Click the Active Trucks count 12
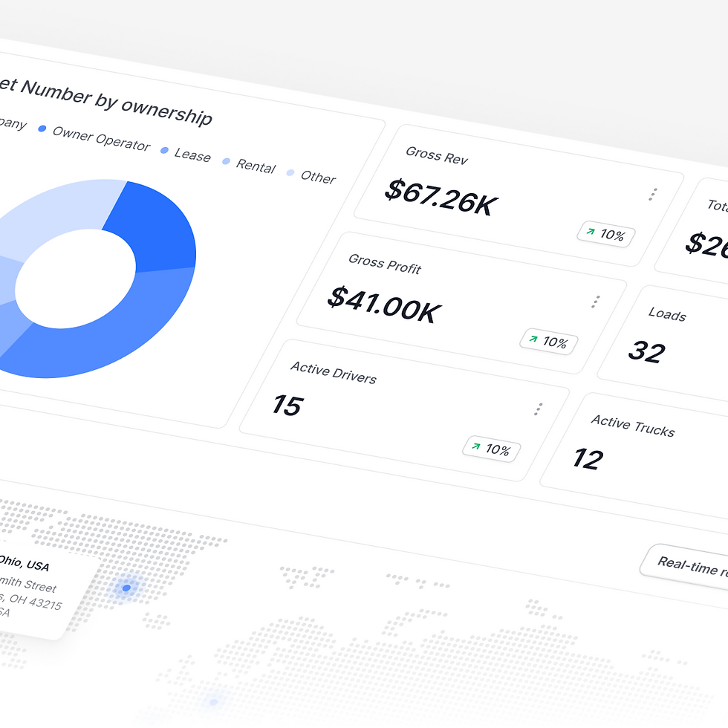This screenshot has width=728, height=728. pyautogui.click(x=588, y=459)
